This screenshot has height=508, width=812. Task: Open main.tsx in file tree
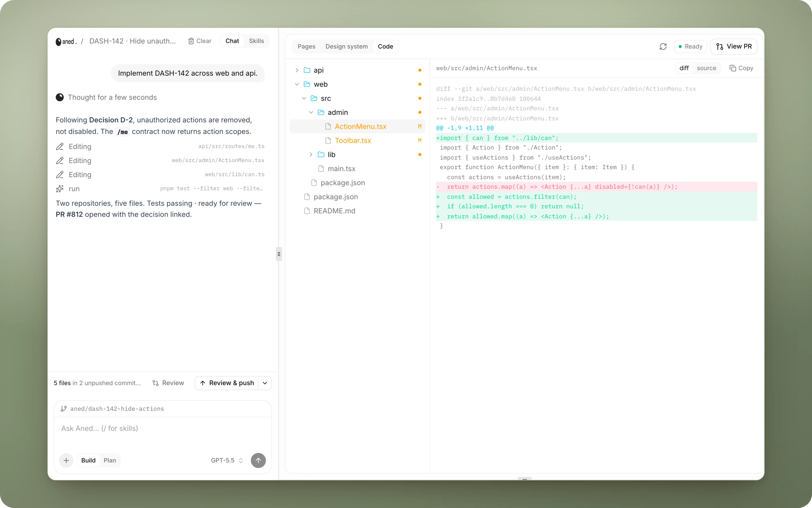[x=357, y=169]
